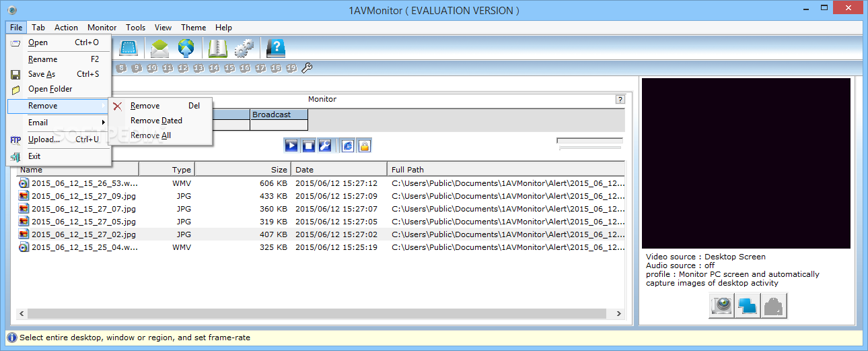Select file 2015_06_12_15_27_05.jpg
The image size is (868, 351).
(321, 222)
